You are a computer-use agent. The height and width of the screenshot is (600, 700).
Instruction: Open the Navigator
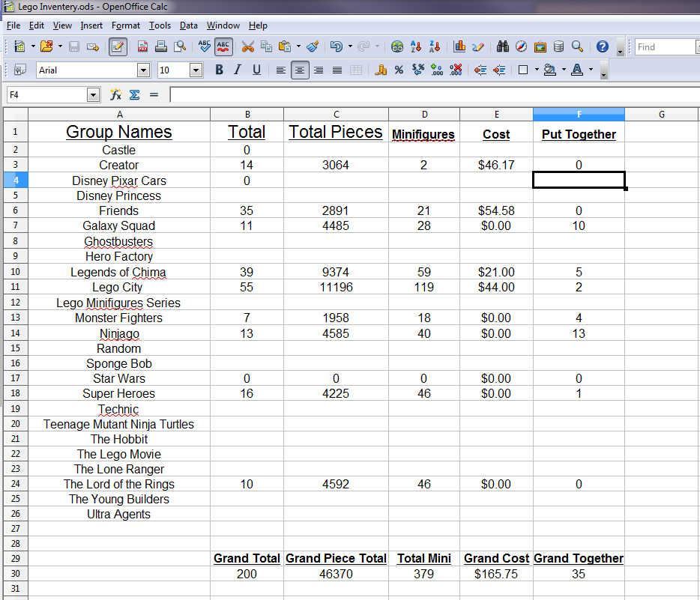(x=520, y=46)
